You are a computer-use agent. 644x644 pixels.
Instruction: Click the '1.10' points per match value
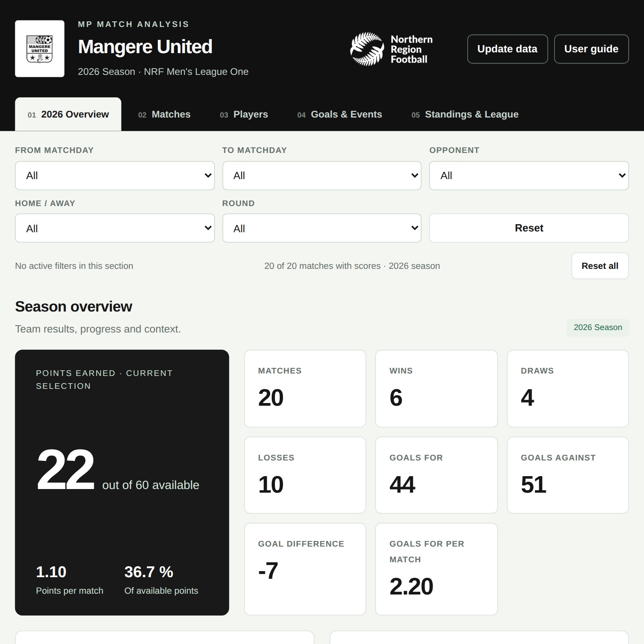(x=51, y=572)
